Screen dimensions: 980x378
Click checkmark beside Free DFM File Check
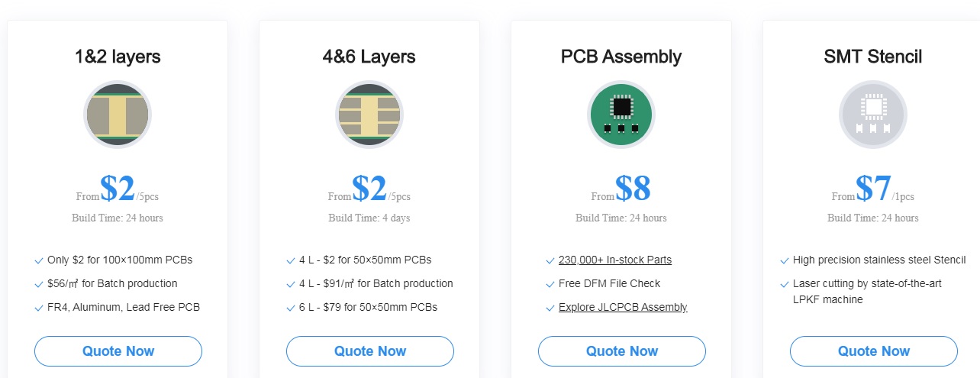tap(550, 284)
